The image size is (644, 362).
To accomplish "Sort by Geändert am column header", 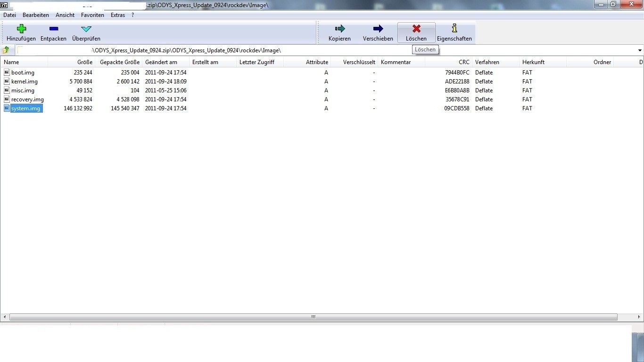I will (165, 62).
